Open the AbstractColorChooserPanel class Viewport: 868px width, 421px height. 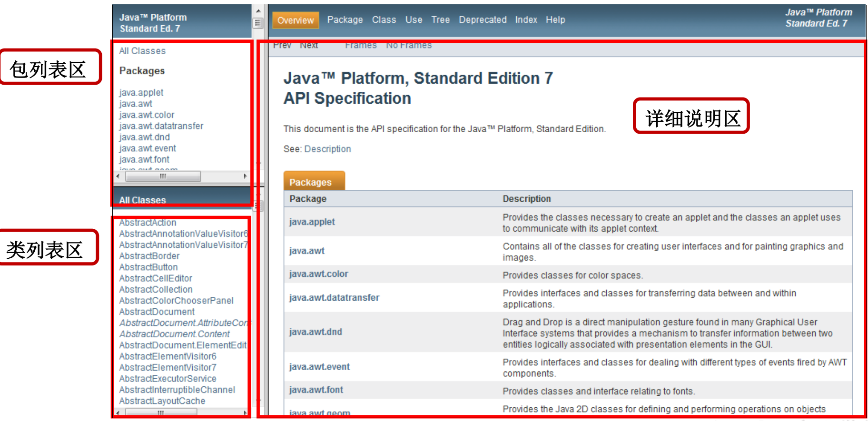[x=177, y=301]
